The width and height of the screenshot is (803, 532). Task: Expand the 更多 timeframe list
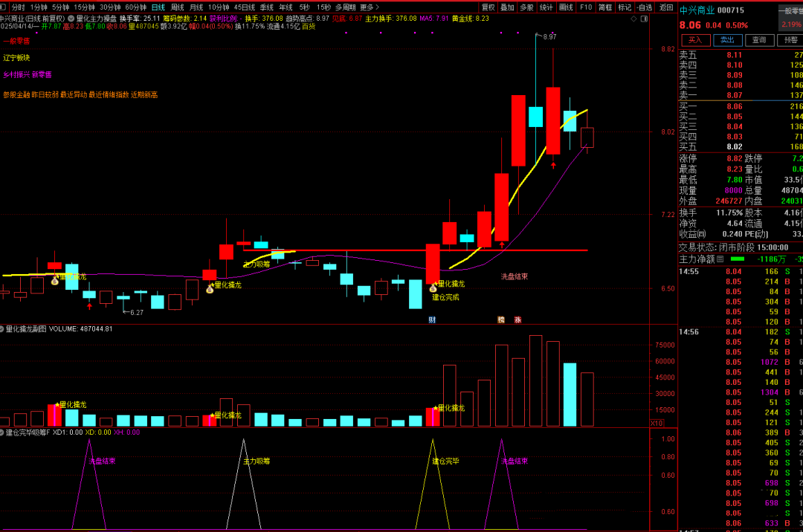pyautogui.click(x=369, y=7)
